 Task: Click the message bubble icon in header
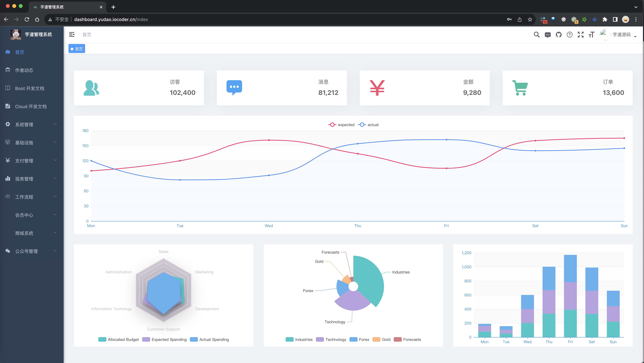click(x=547, y=35)
